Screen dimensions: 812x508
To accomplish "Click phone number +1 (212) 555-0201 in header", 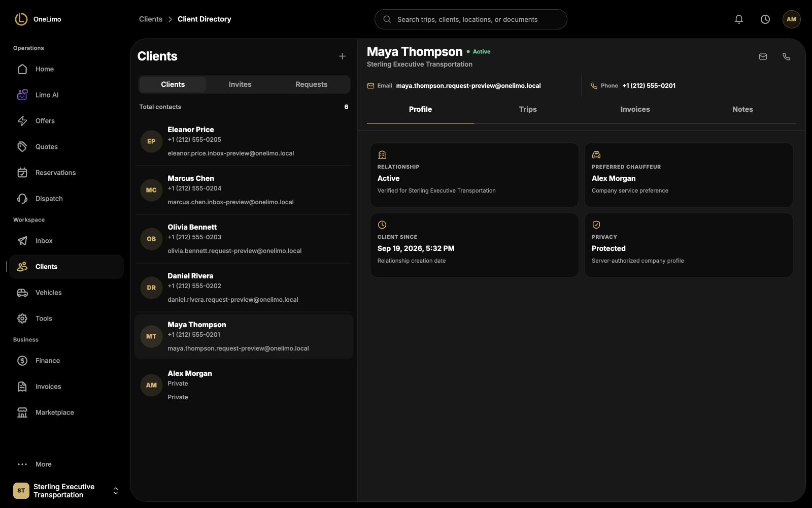I will 649,86.
